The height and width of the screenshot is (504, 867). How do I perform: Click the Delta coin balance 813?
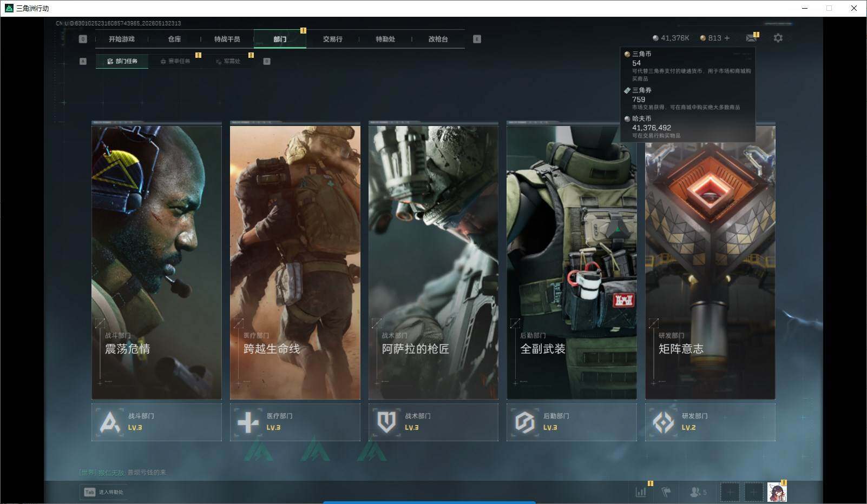click(x=711, y=38)
